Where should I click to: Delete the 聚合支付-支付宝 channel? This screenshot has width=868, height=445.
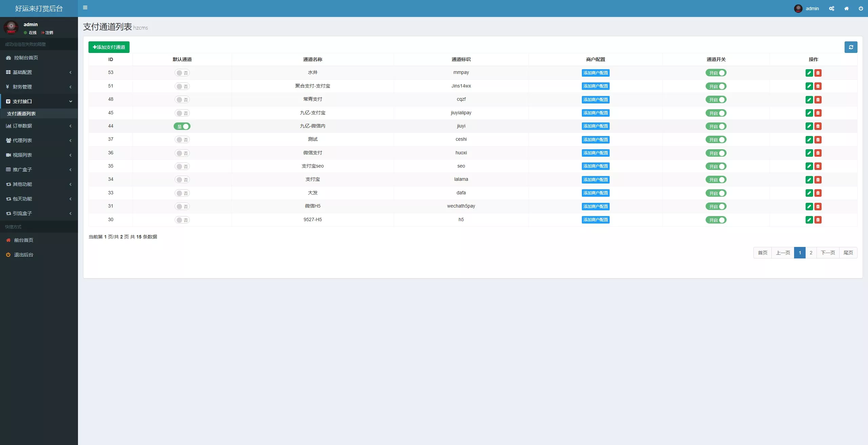[x=818, y=86]
